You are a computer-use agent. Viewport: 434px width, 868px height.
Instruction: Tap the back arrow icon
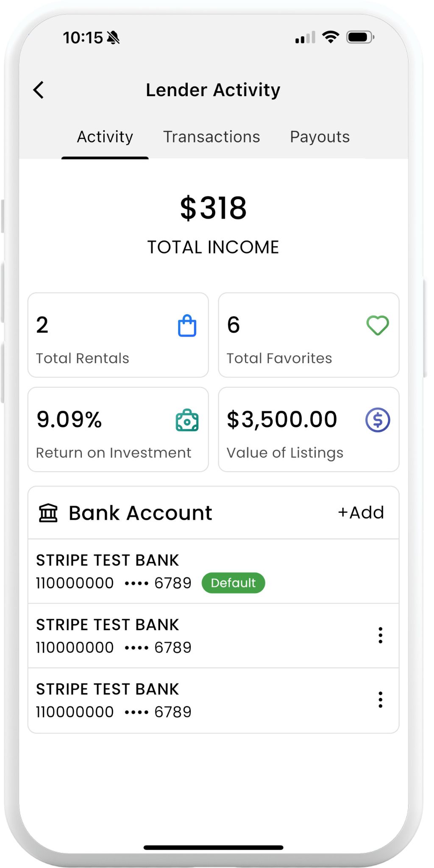coord(39,90)
